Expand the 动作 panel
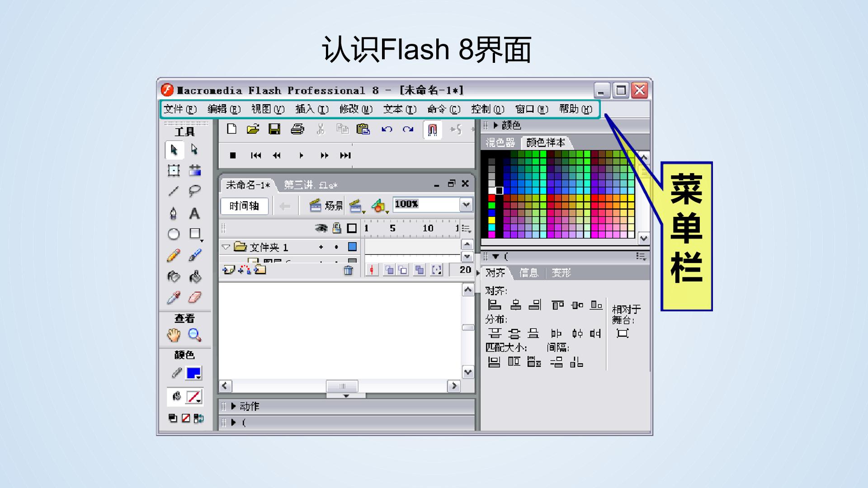868x488 pixels. (233, 406)
